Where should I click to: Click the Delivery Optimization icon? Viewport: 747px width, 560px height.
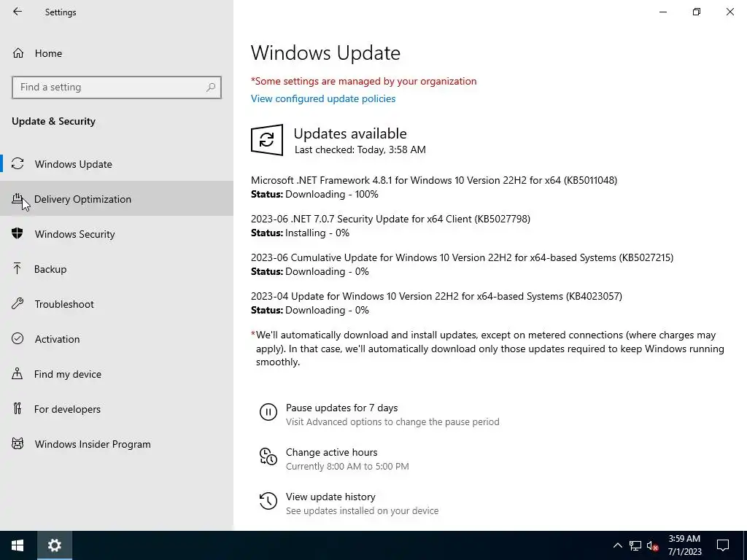coord(18,199)
